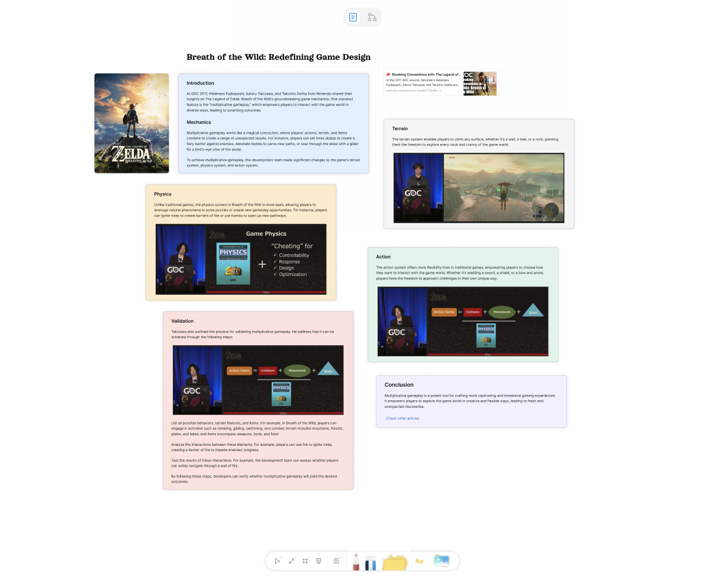728x579 pixels.
Task: Select the Game Physics slide image
Action: point(241,259)
